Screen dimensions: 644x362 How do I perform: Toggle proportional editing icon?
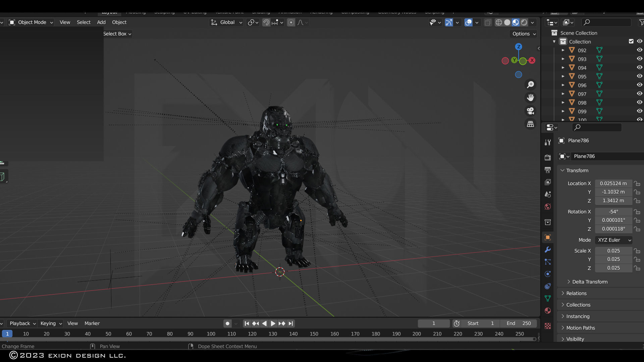coord(291,22)
